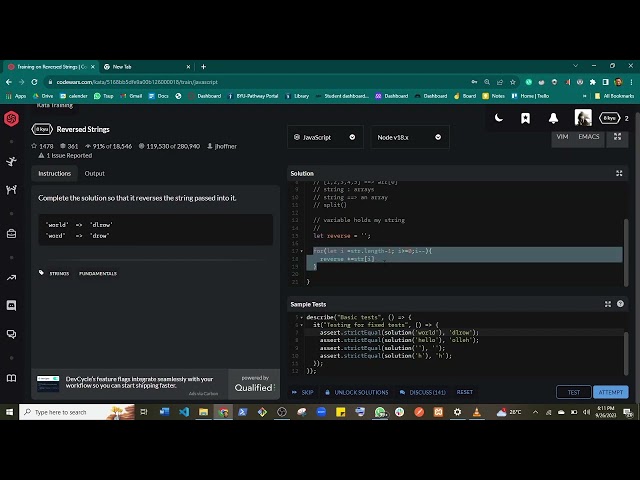
Task: Open VLC cone icon in taskbar
Action: 477,412
